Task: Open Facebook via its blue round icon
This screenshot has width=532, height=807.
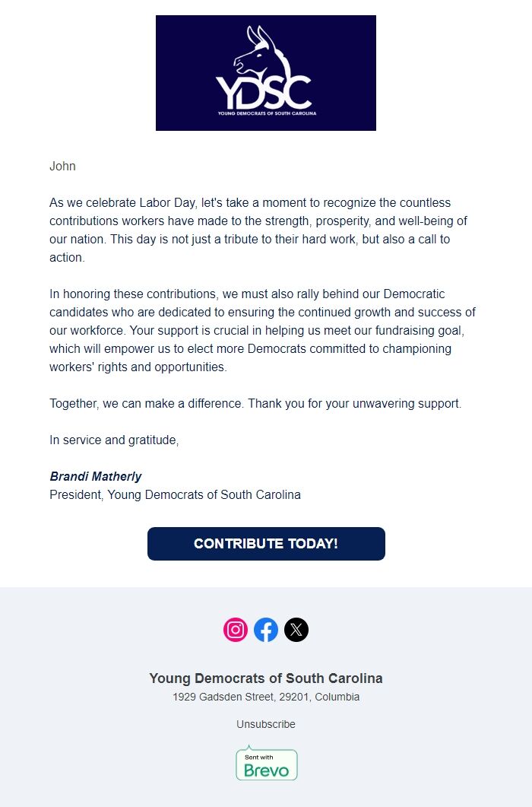Action: click(266, 629)
